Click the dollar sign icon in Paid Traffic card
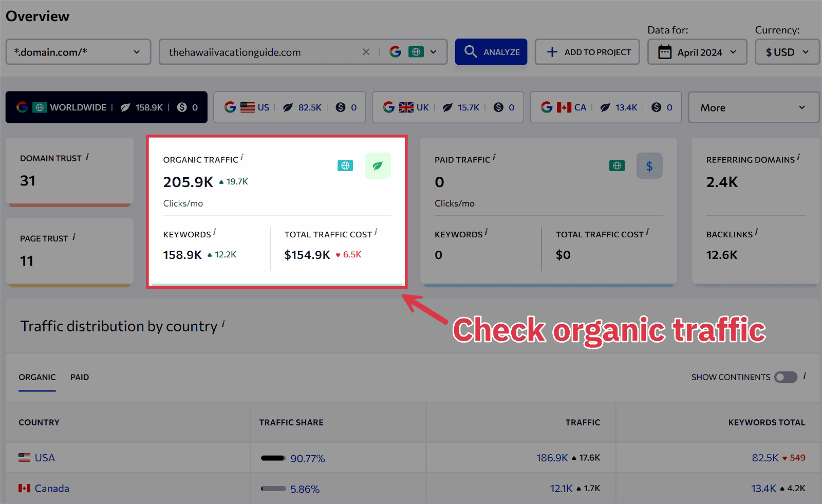 [649, 166]
